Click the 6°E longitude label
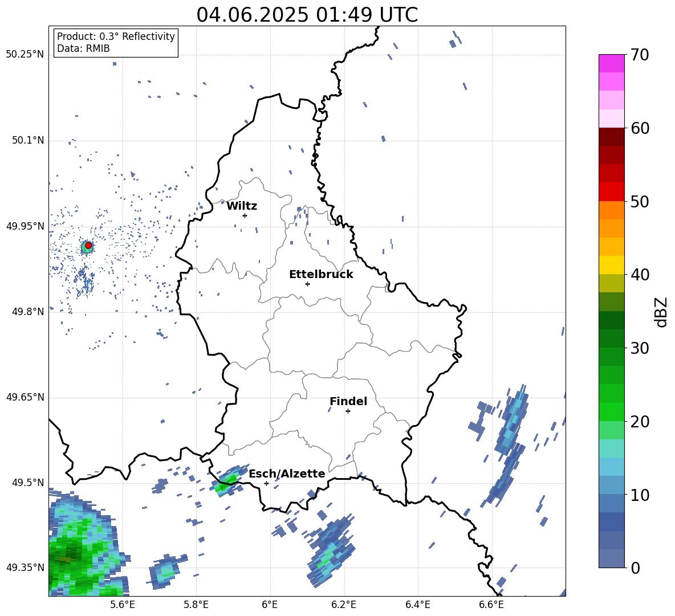675x616 pixels. pyautogui.click(x=270, y=605)
